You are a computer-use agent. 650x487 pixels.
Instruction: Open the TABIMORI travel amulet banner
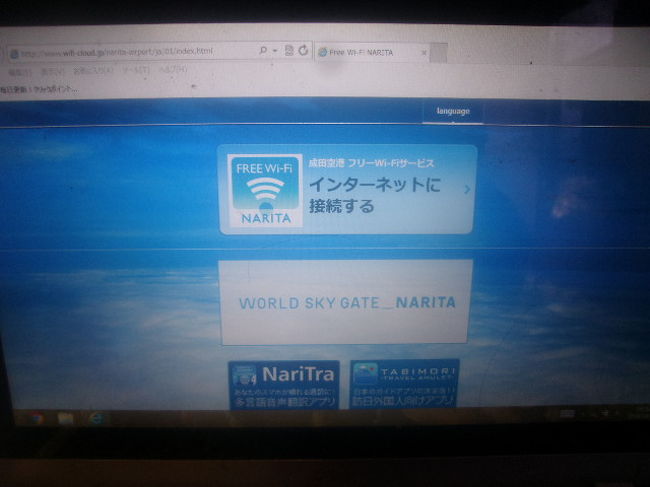[405, 384]
